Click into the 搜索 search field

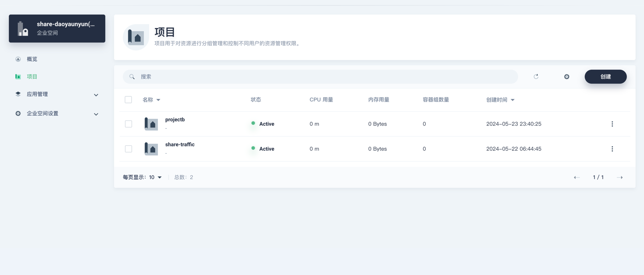point(324,77)
